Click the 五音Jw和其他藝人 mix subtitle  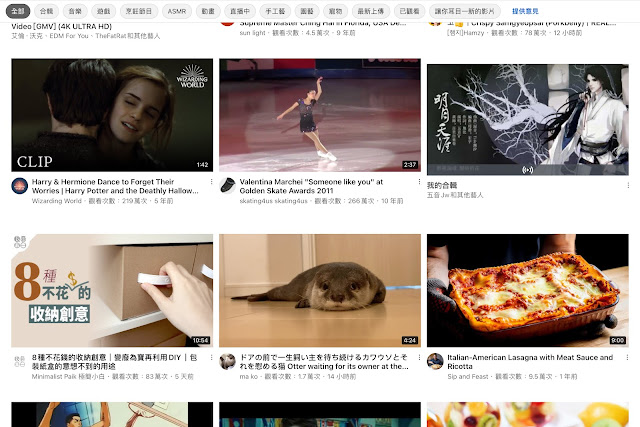455,195
